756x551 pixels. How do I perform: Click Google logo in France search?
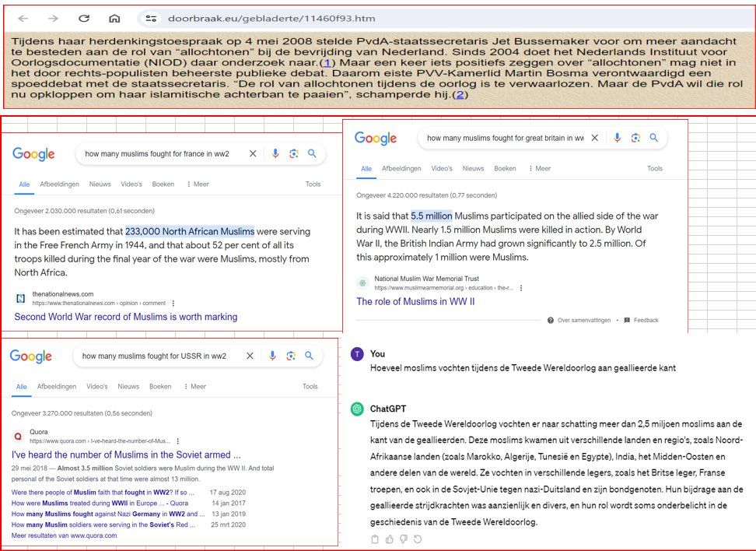click(33, 154)
